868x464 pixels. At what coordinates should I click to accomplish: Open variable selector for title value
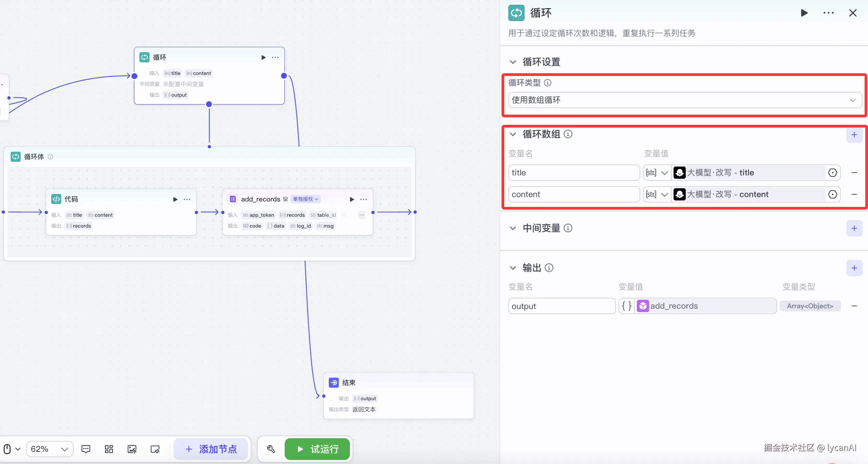[832, 173]
